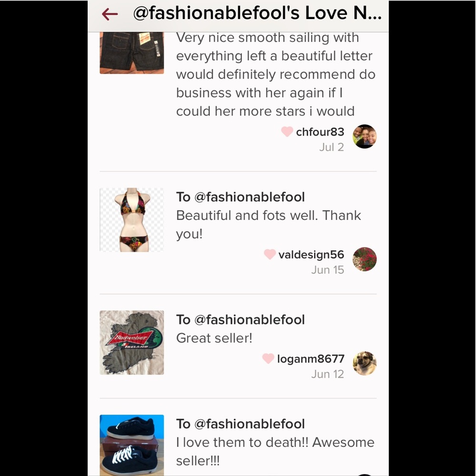Image resolution: width=476 pixels, height=476 pixels.
Task: Tap the heart icon beside loganm8677
Action: pyautogui.click(x=268, y=358)
